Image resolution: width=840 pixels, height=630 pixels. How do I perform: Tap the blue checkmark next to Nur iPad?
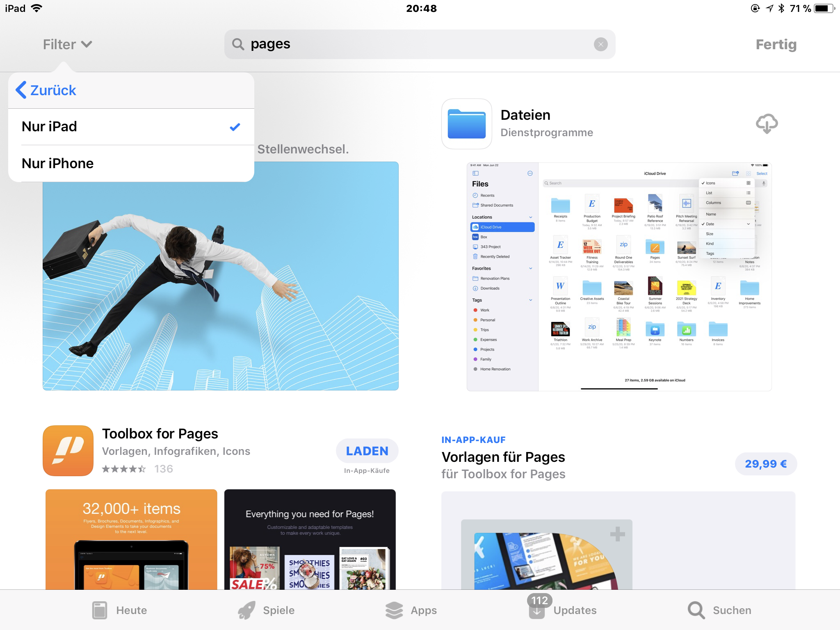coord(235,127)
